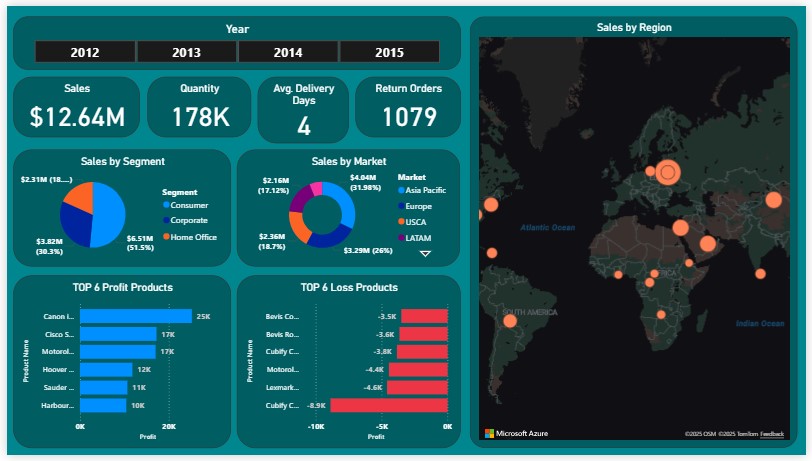Click the Canon profit bar showing 25K
The height and width of the screenshot is (461, 812).
coord(135,316)
